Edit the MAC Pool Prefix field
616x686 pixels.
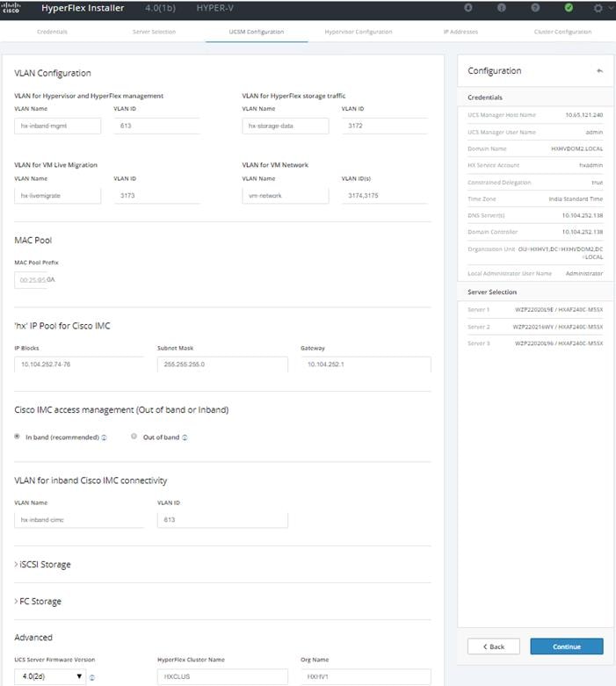click(36, 280)
